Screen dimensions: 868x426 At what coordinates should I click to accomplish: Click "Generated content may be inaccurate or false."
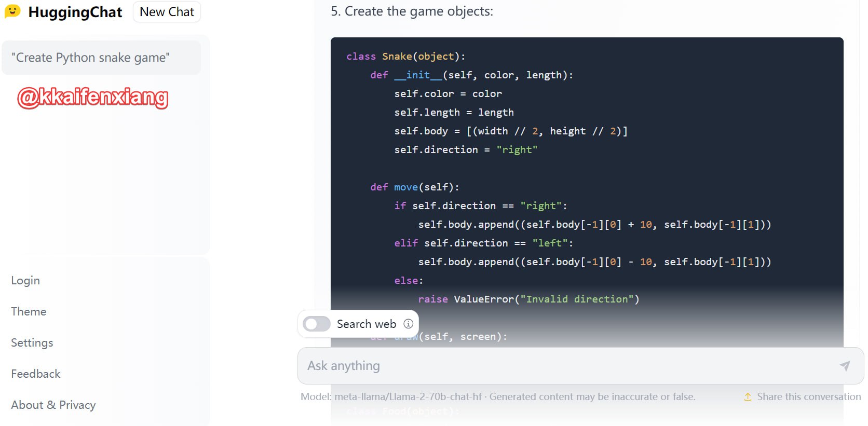pyautogui.click(x=592, y=397)
